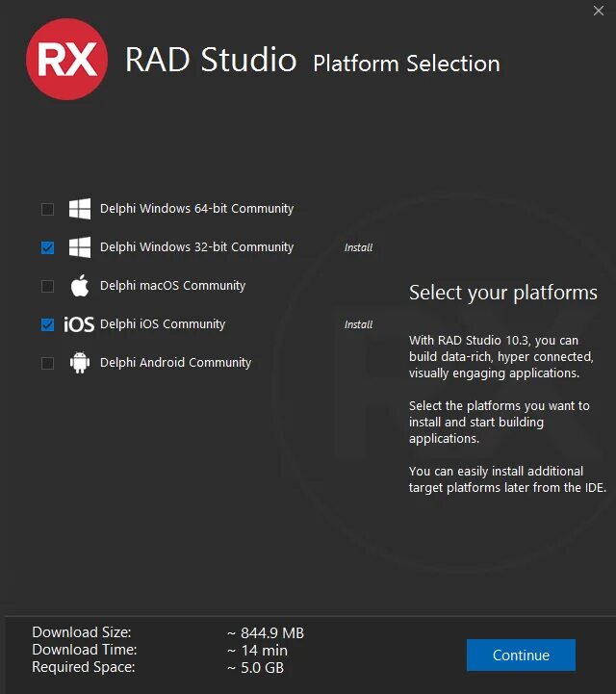Click the Delphi Windows 64-bit Community label
The image size is (616, 694).
point(197,209)
